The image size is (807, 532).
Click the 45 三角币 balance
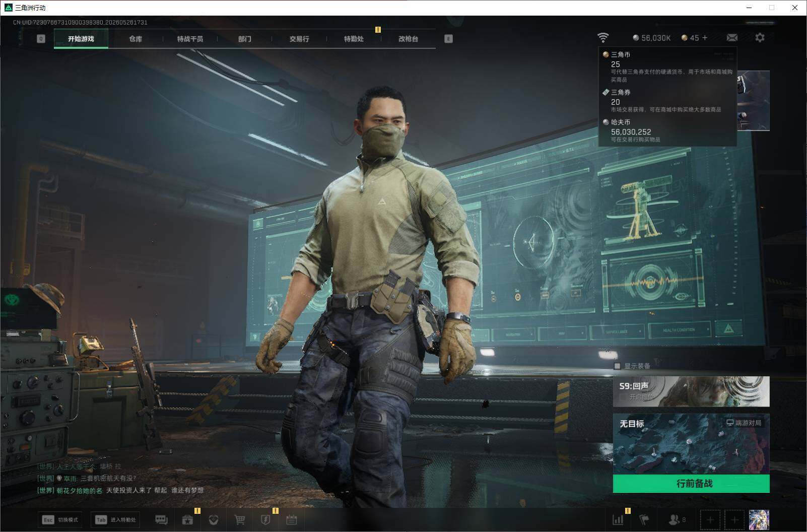[x=690, y=38]
